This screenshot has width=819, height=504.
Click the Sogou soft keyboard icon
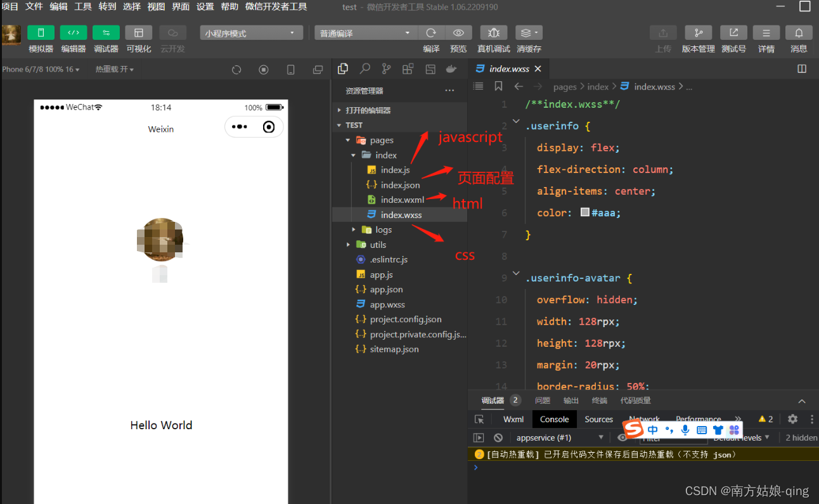[x=702, y=430]
